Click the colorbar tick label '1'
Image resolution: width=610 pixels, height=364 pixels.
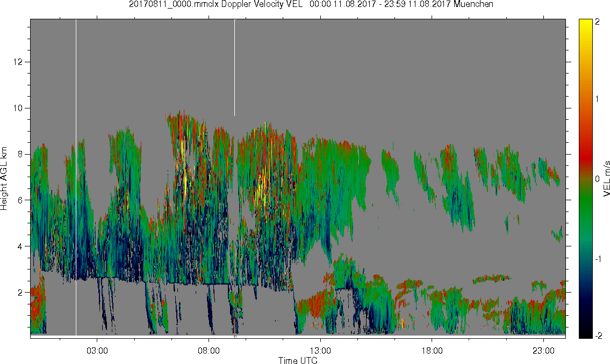tap(597, 99)
